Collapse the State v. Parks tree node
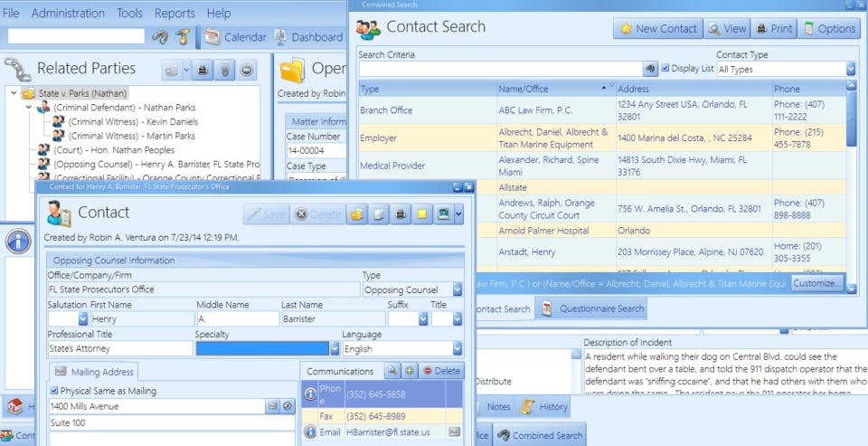 14,93
